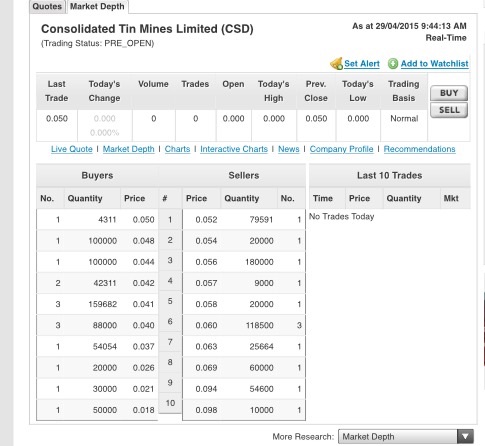Click seller quantity 54600
The image size is (485, 446).
click(x=261, y=389)
